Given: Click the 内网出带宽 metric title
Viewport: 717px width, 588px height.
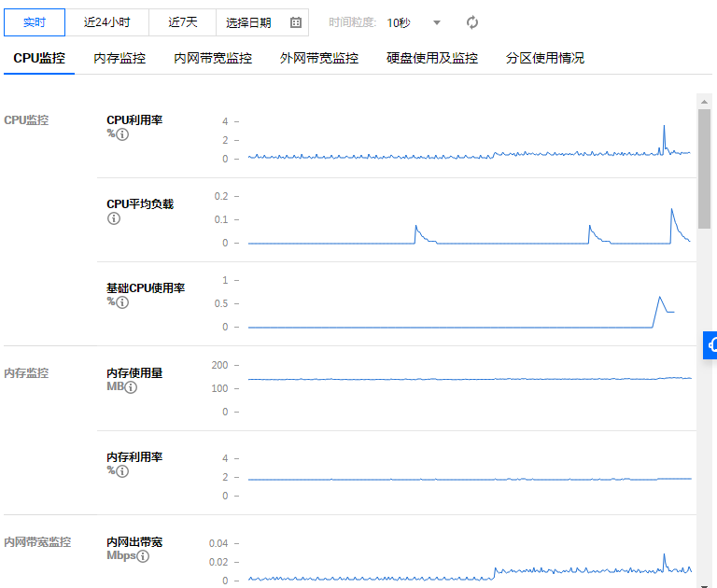Looking at the screenshot, I should [x=134, y=542].
